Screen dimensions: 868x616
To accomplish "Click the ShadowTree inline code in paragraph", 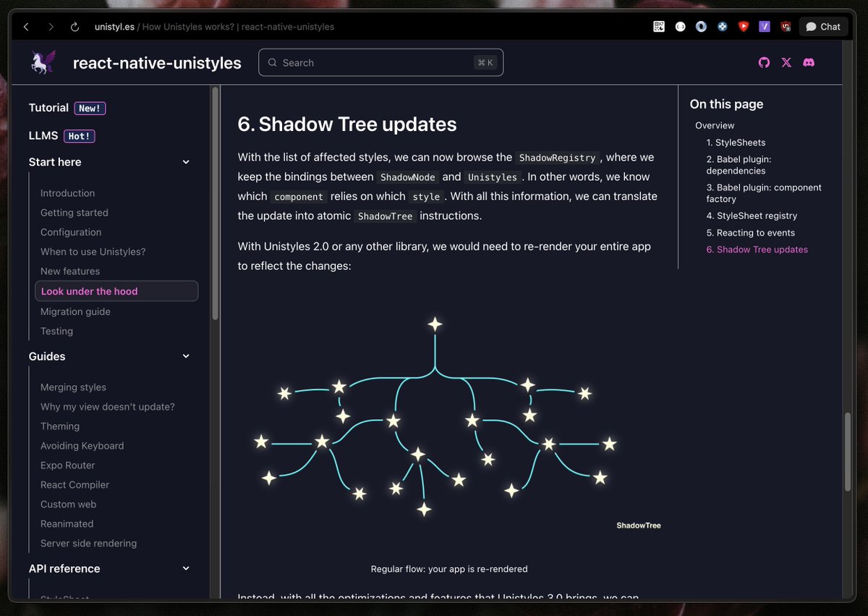I will [386, 216].
